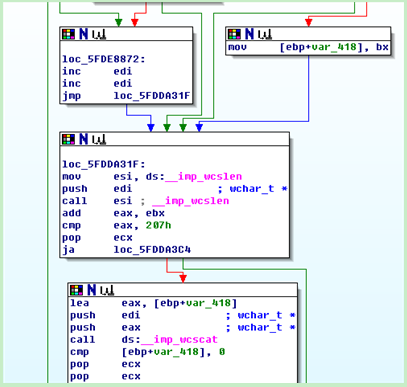Follow the 'ja loc_5FDDA3C4' jump target

coord(152,250)
